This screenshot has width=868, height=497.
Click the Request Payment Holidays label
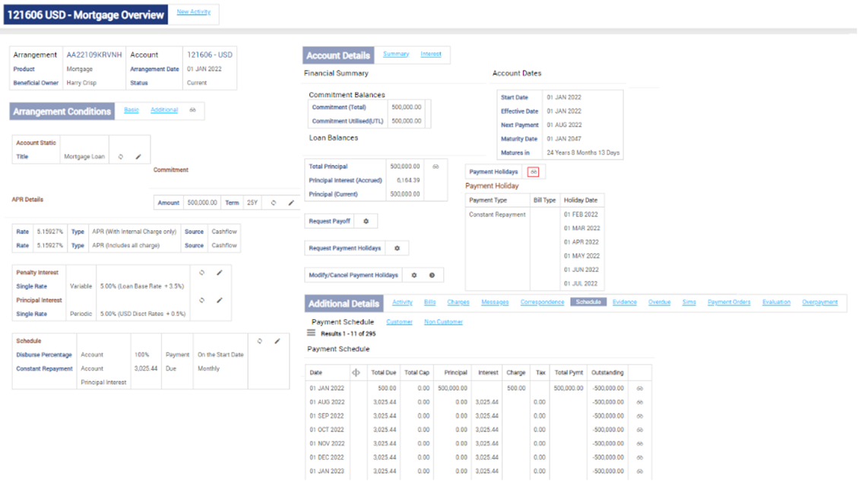tap(345, 248)
